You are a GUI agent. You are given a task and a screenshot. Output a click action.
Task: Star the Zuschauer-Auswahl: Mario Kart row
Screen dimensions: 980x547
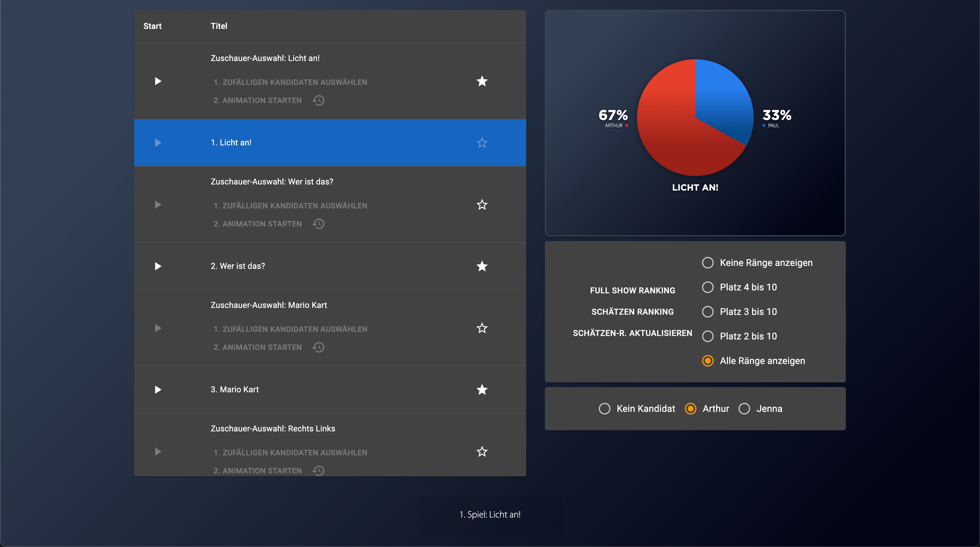click(x=482, y=328)
